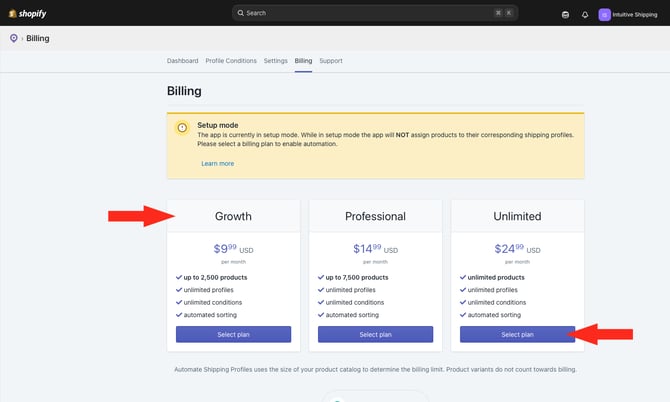Click 'automated sorting' under Growth plan

point(210,315)
